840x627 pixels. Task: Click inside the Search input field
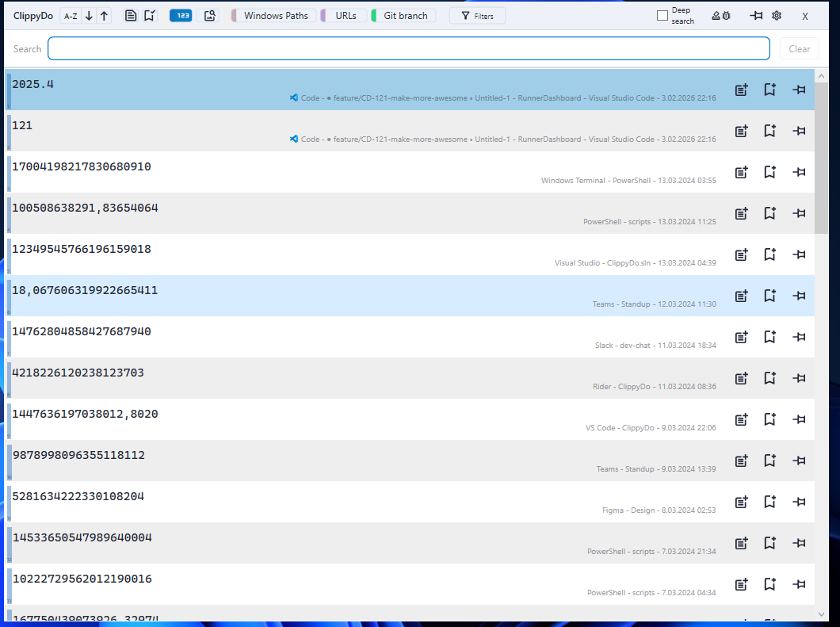(408, 48)
